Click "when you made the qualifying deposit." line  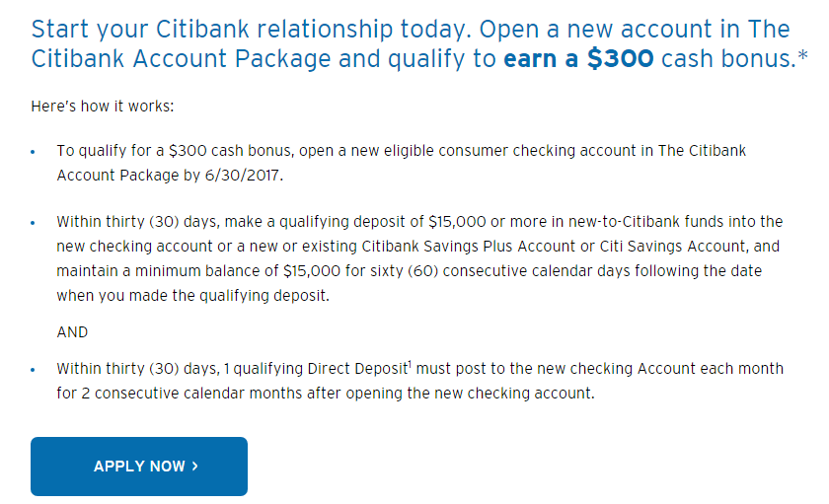pyautogui.click(x=193, y=296)
